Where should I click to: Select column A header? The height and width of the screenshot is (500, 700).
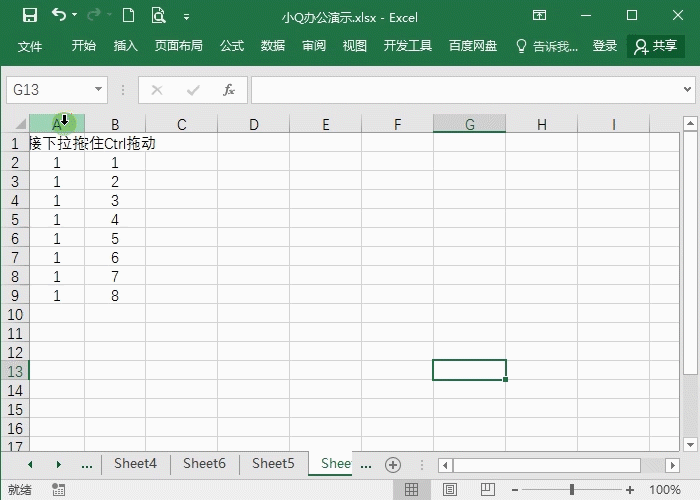[57, 124]
